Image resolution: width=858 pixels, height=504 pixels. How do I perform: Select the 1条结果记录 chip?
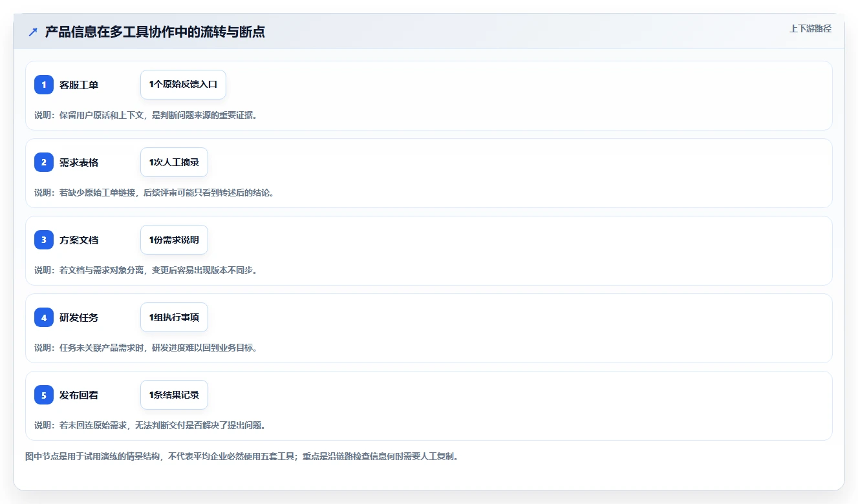tap(174, 395)
